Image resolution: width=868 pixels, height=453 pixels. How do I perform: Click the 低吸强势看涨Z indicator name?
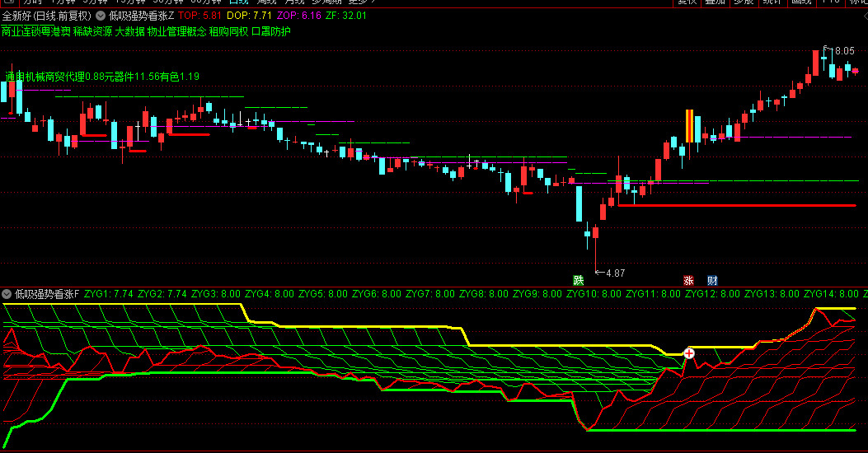click(141, 16)
